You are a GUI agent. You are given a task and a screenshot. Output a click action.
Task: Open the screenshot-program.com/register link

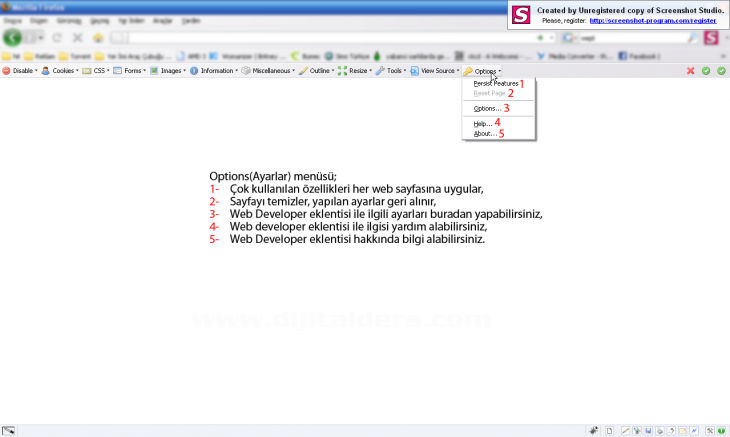click(x=653, y=19)
